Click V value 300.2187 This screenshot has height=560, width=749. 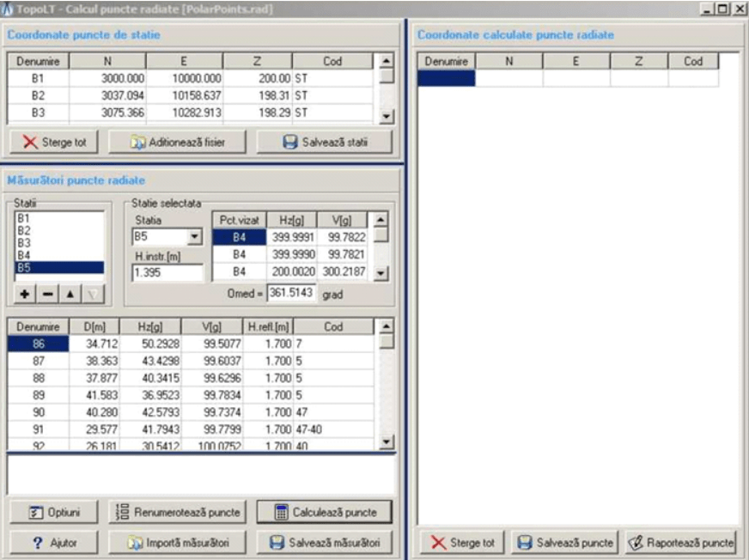344,271
